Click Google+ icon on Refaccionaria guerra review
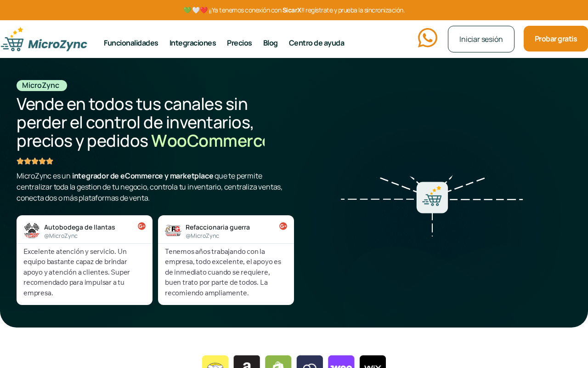Screen dimensions: 588x368 [283, 226]
